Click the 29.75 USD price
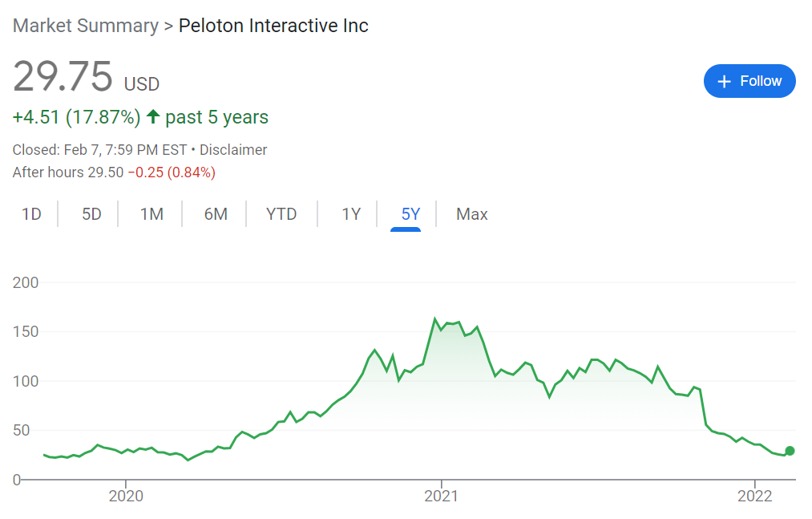The height and width of the screenshot is (519, 812). [x=63, y=78]
